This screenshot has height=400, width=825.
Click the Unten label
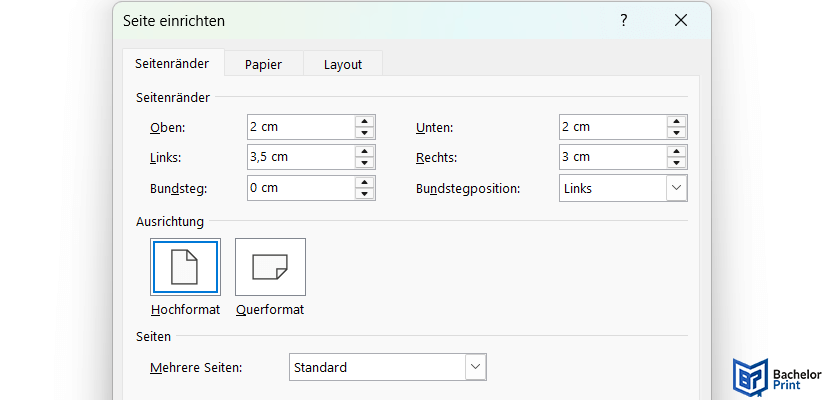tap(435, 127)
